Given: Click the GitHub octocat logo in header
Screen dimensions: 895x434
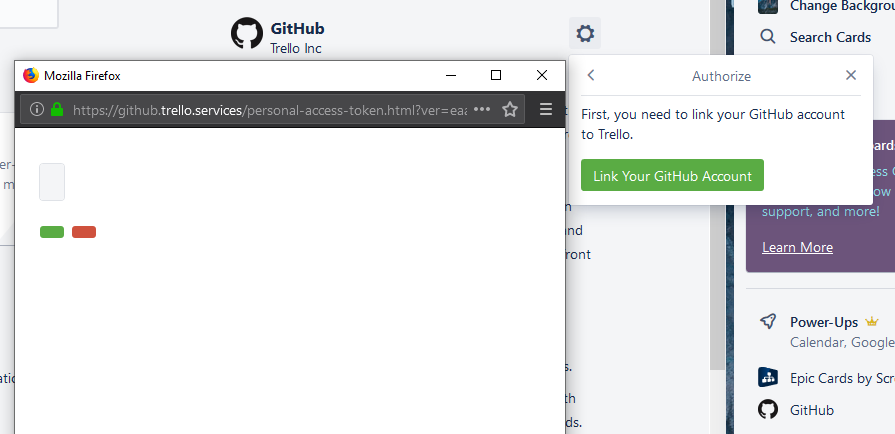Looking at the screenshot, I should (x=247, y=33).
